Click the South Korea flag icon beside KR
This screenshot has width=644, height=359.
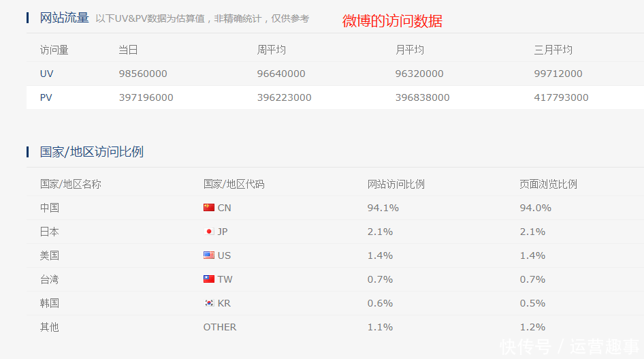click(208, 302)
